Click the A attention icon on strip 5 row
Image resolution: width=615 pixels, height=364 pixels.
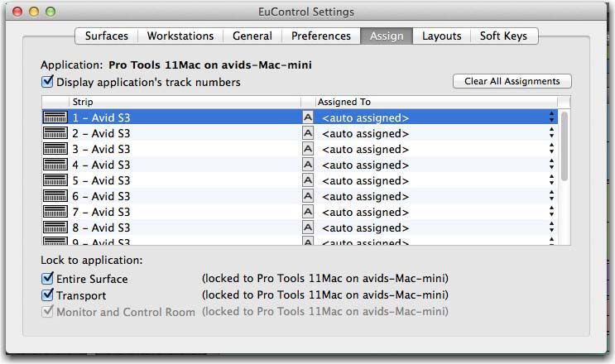point(308,180)
